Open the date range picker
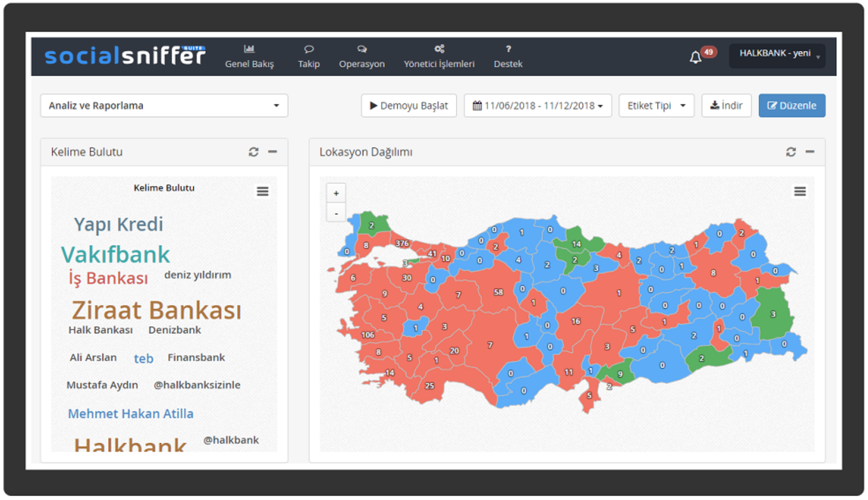The image size is (868, 500). (537, 105)
